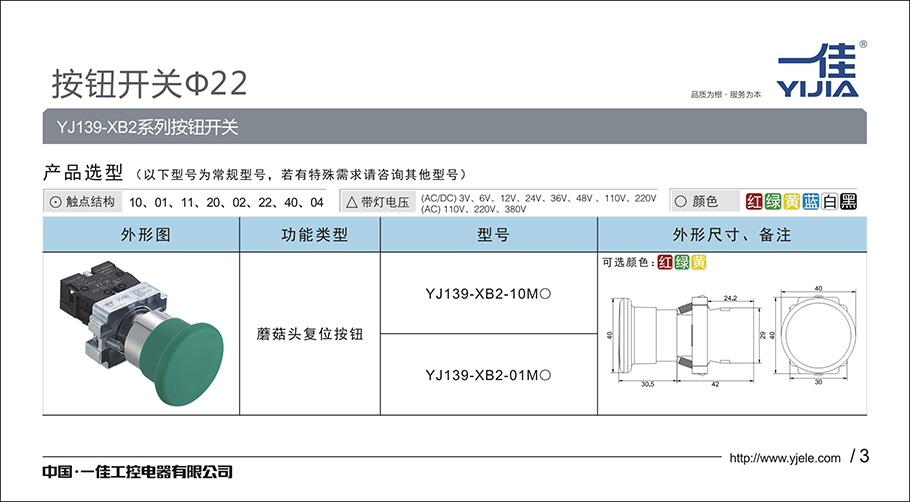Click the 蘑菇头复位按钮 function type cell

pyautogui.click(x=311, y=334)
